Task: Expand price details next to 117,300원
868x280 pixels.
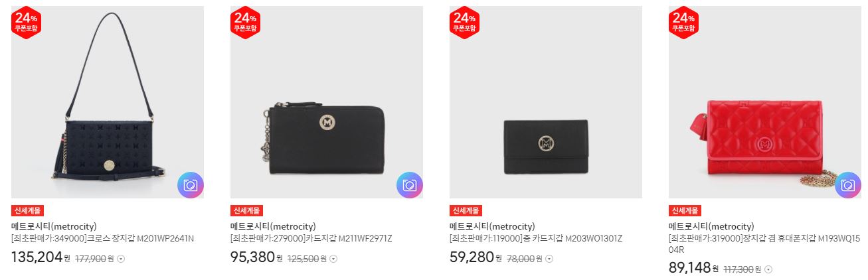Action: [768, 269]
